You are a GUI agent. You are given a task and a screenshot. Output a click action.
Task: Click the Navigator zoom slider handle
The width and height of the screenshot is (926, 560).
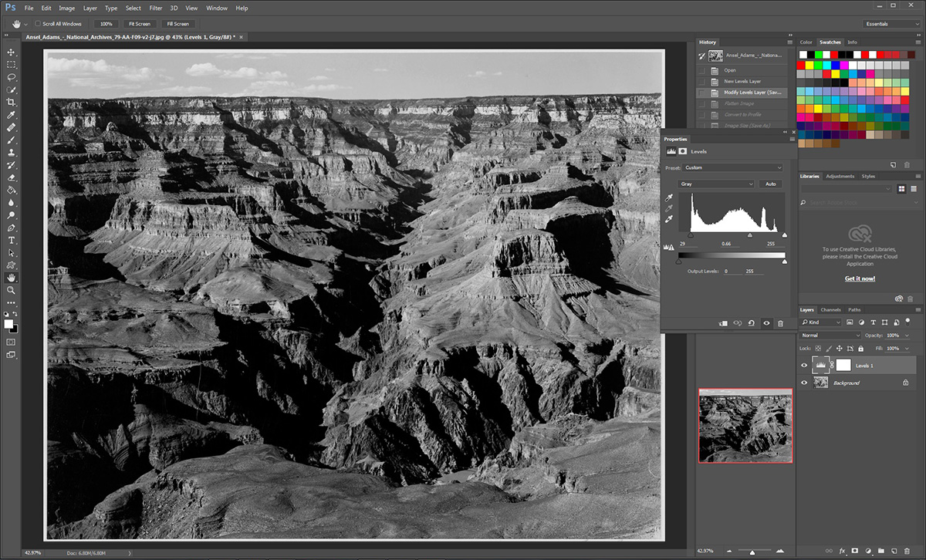pyautogui.click(x=752, y=552)
